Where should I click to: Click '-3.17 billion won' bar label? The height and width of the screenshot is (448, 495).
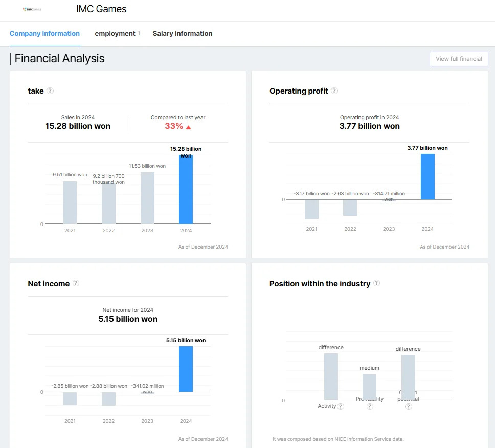click(311, 193)
